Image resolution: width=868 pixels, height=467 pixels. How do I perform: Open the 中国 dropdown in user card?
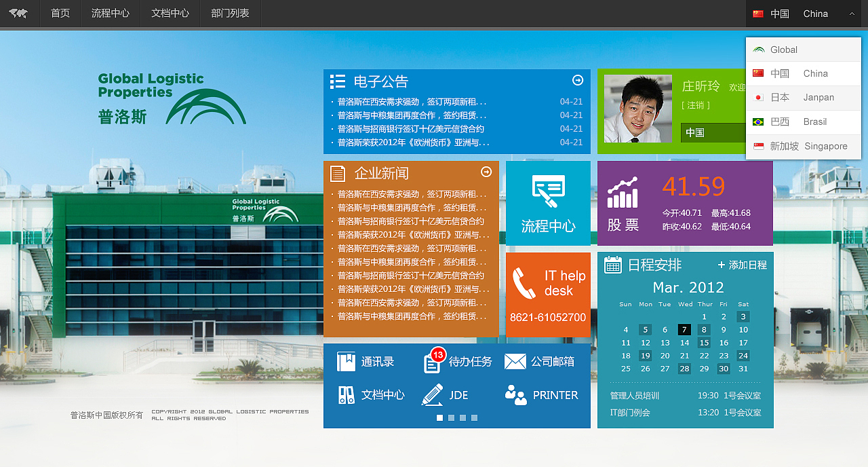[713, 132]
